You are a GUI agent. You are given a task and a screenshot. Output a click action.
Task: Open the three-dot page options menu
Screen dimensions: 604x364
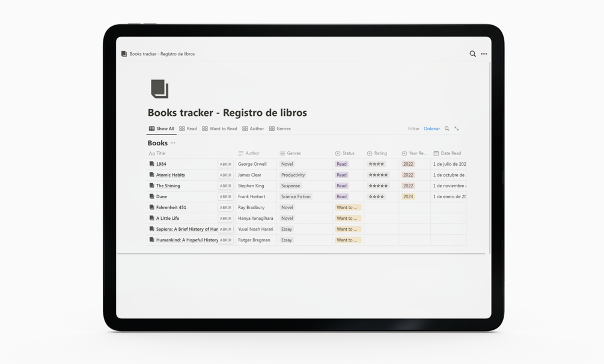point(484,54)
